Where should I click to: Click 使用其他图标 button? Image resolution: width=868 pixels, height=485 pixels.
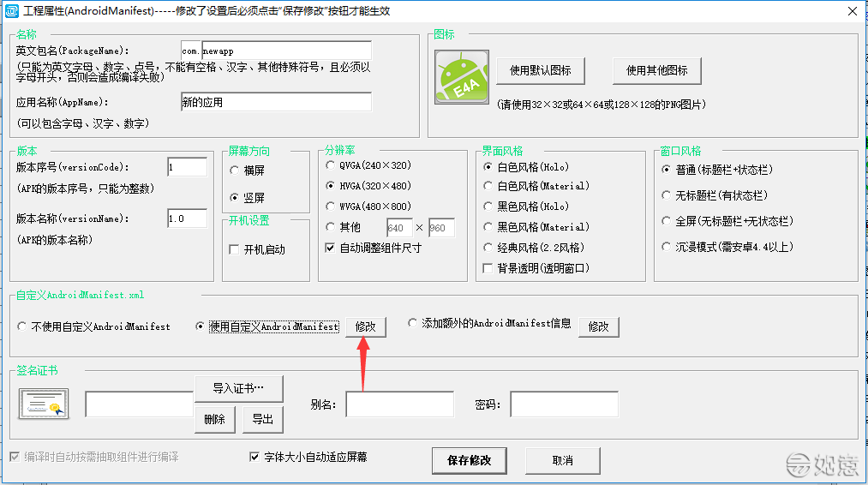(x=656, y=70)
